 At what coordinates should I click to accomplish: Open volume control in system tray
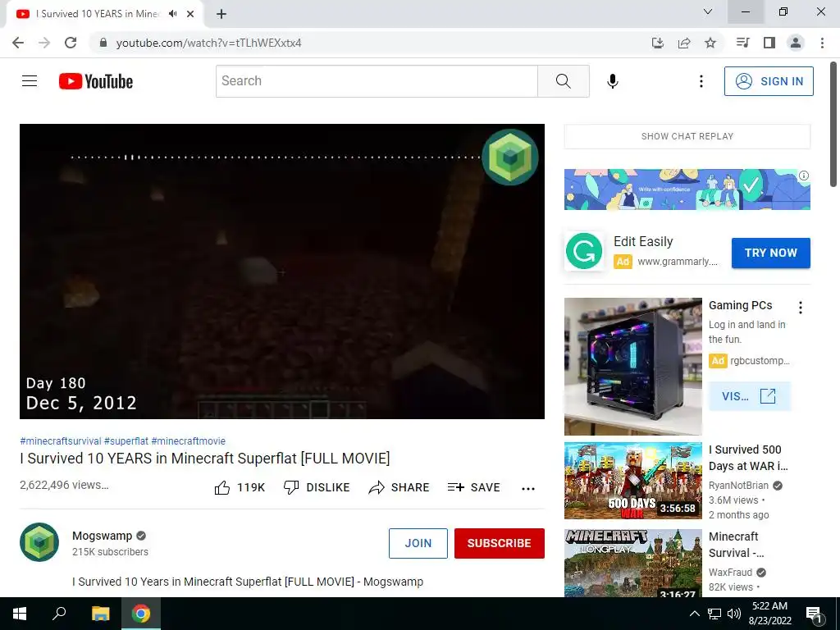(734, 614)
